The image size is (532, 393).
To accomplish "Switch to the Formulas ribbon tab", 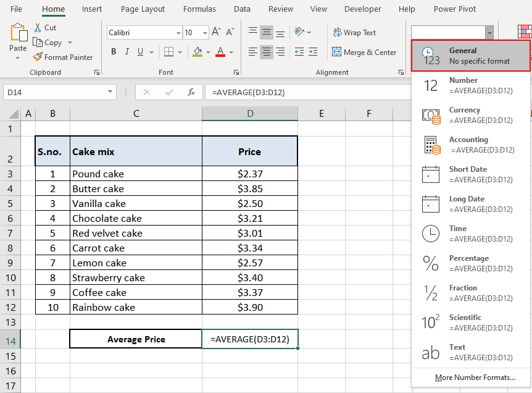I will point(199,9).
